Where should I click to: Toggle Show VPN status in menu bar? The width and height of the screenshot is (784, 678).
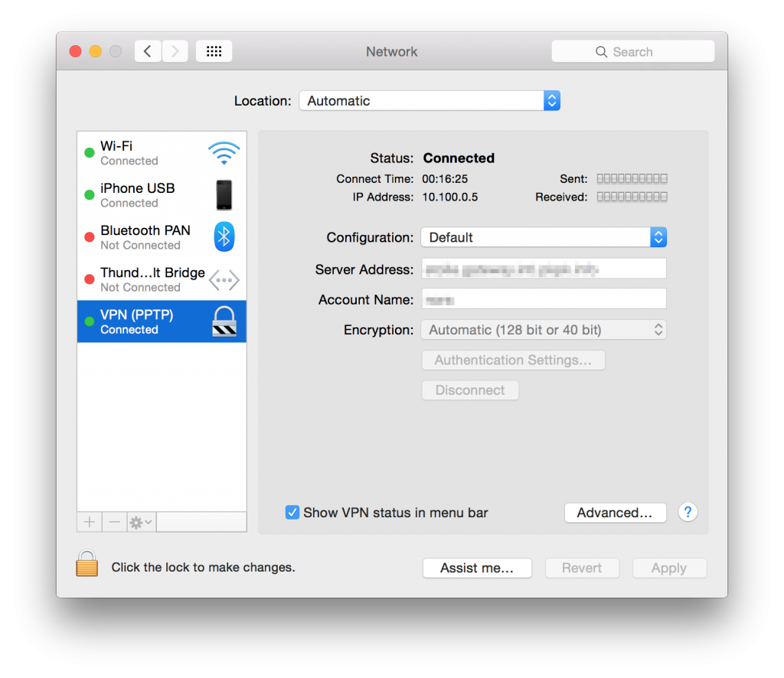tap(292, 513)
